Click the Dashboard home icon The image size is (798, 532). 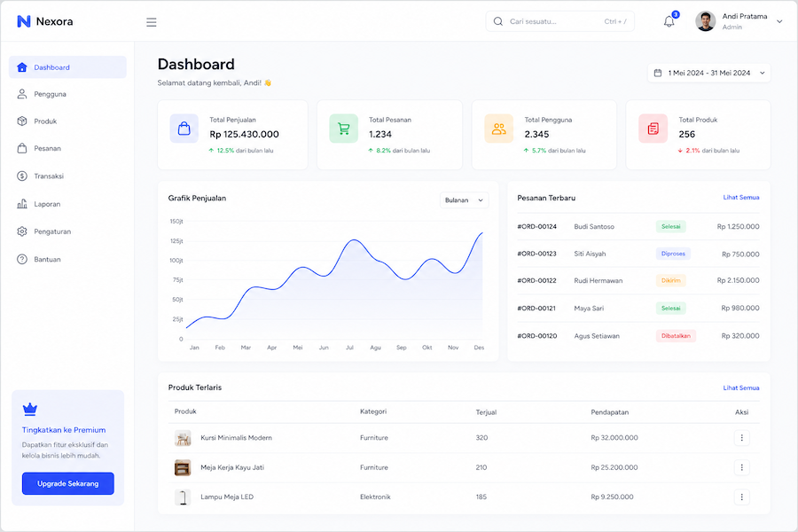tap(22, 67)
